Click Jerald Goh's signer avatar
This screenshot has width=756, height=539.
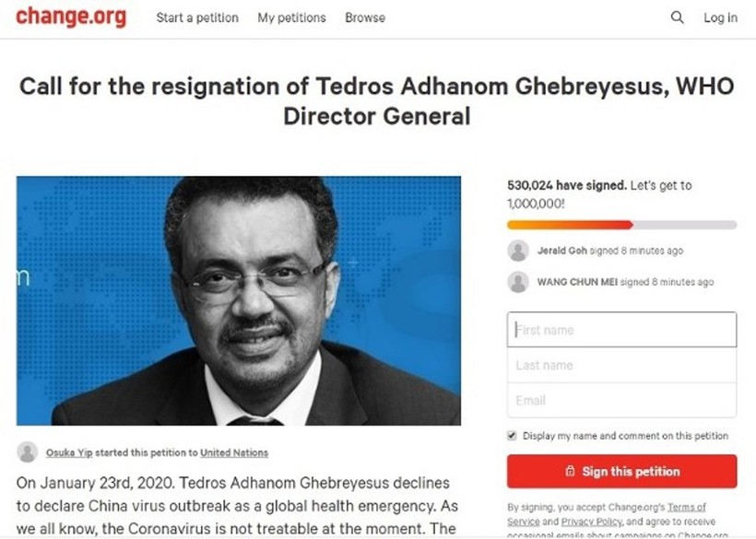[x=517, y=250]
